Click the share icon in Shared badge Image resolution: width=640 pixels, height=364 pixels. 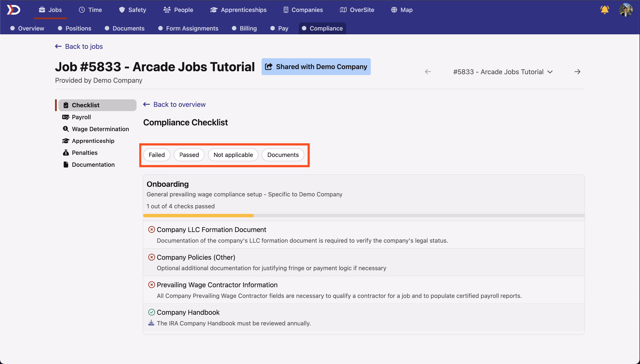(x=269, y=67)
